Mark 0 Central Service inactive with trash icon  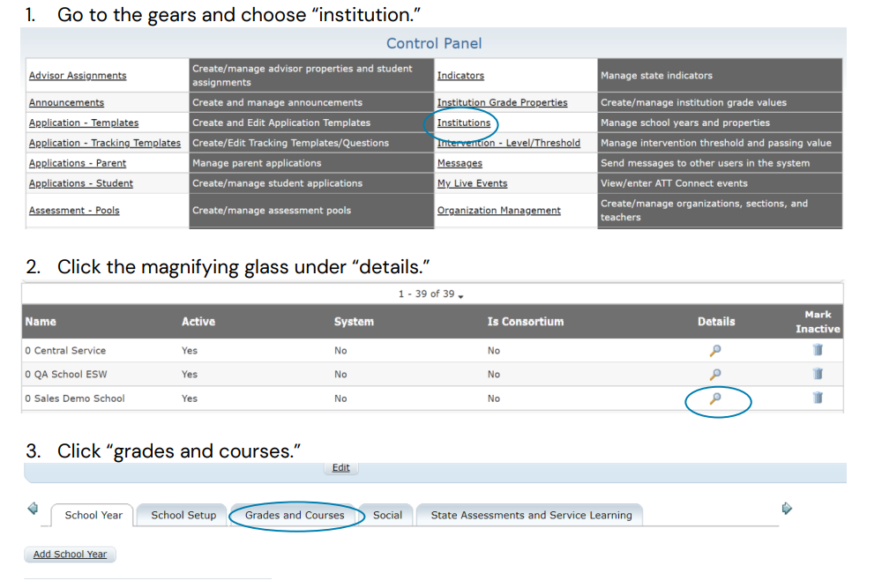(818, 350)
